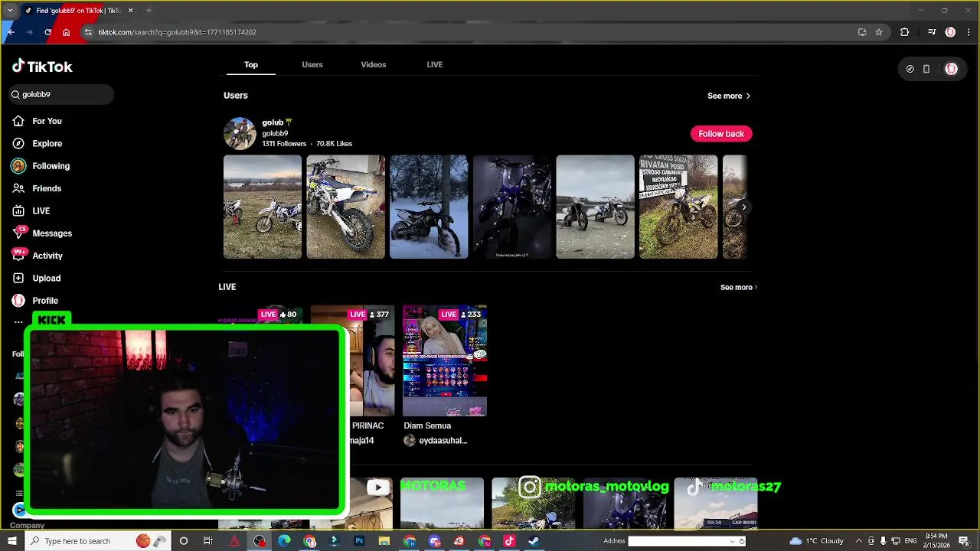The width and height of the screenshot is (980, 551).
Task: Open the LIVE sidebar item
Action: (31, 210)
